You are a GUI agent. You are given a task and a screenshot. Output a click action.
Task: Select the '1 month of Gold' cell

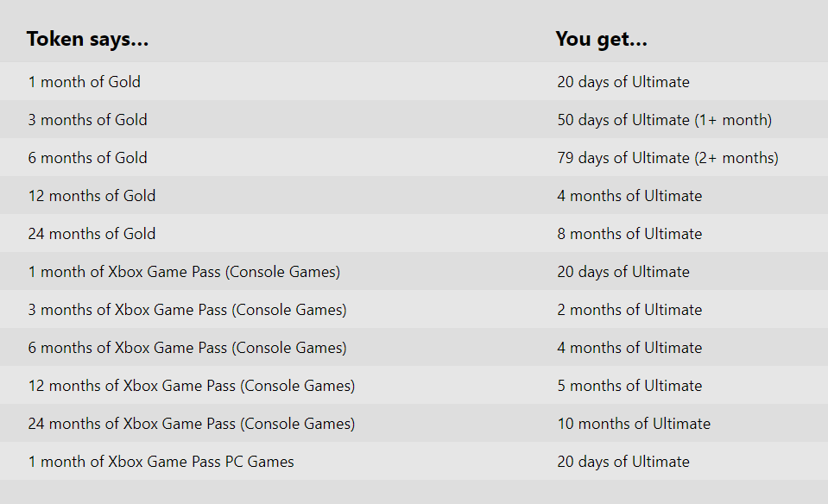click(x=85, y=82)
